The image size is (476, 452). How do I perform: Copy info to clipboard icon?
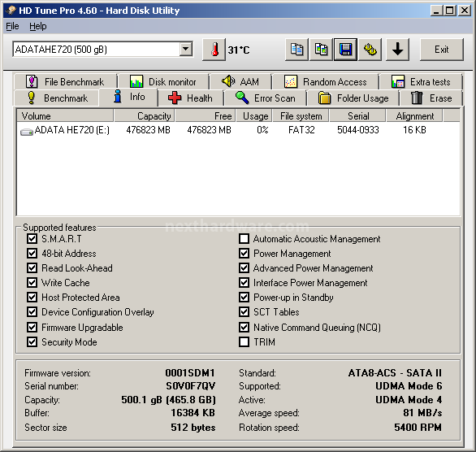click(x=296, y=50)
